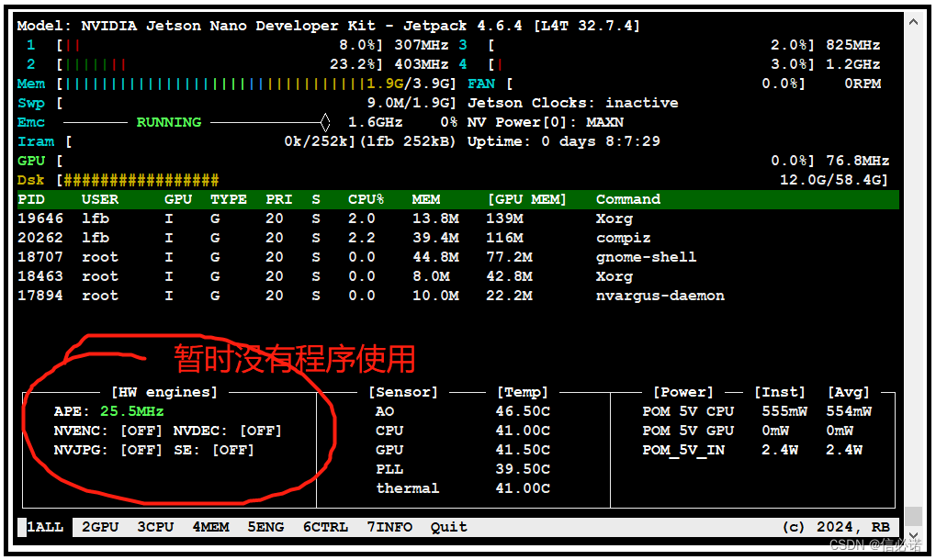
Task: Select process PID 17894
Action: (x=457, y=296)
